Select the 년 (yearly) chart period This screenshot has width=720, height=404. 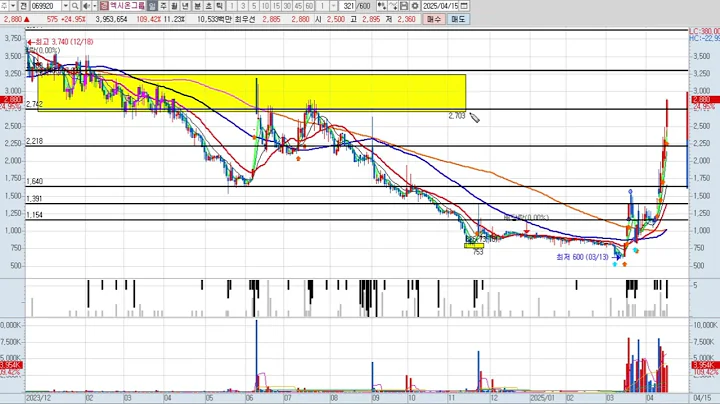coord(185,6)
